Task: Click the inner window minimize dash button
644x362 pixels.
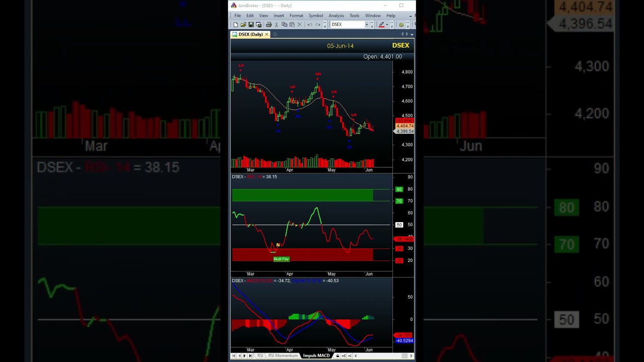Action: point(411,16)
